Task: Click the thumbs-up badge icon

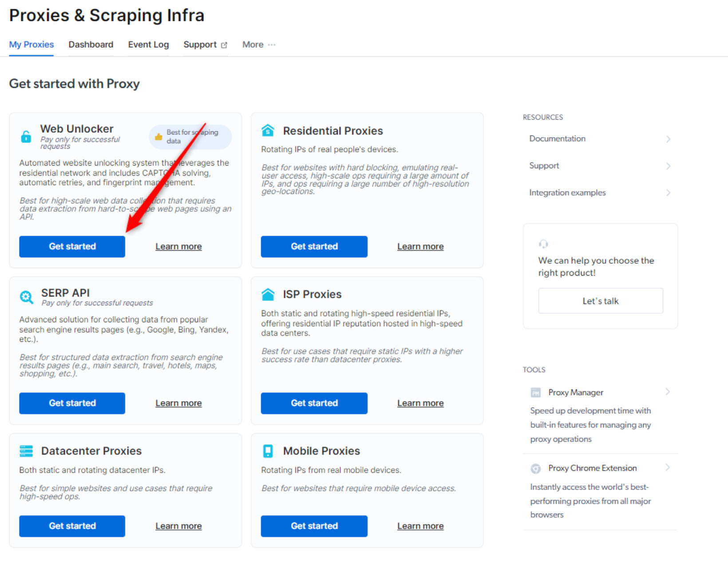Action: click(x=158, y=137)
